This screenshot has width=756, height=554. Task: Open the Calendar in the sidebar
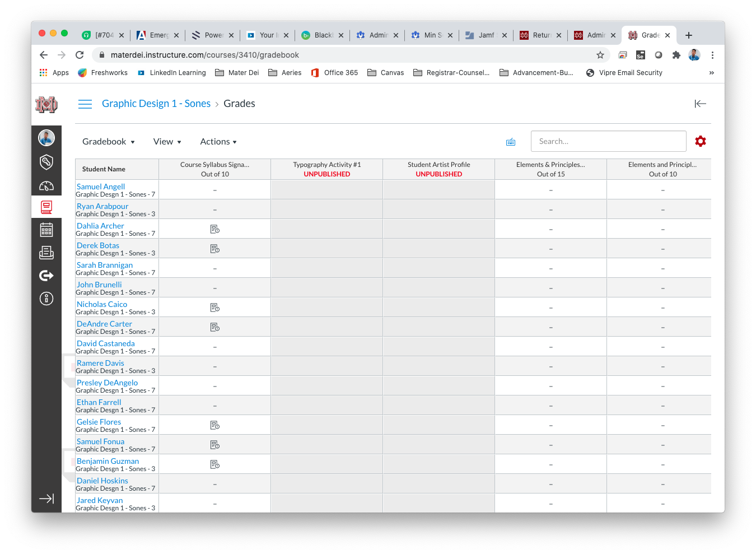46,230
